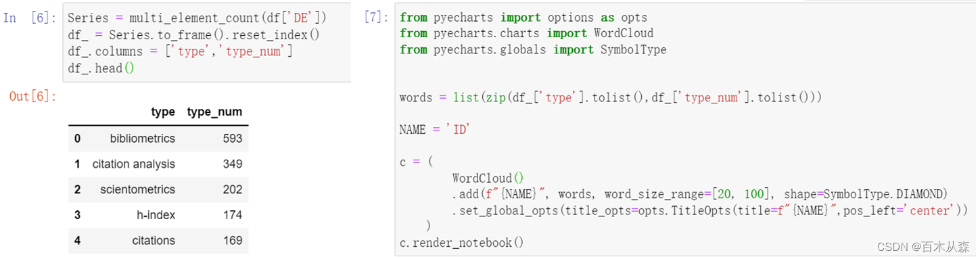
Task: Click row index 2 in output table
Action: [77, 189]
